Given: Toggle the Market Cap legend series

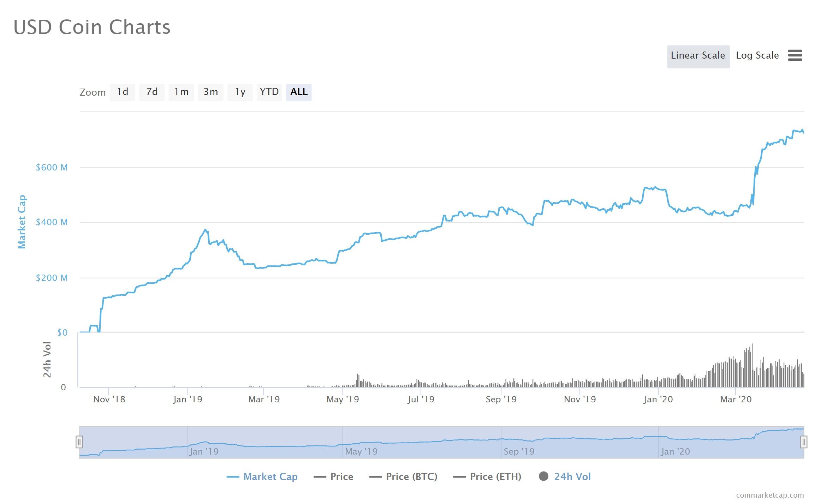Looking at the screenshot, I should coord(270,477).
